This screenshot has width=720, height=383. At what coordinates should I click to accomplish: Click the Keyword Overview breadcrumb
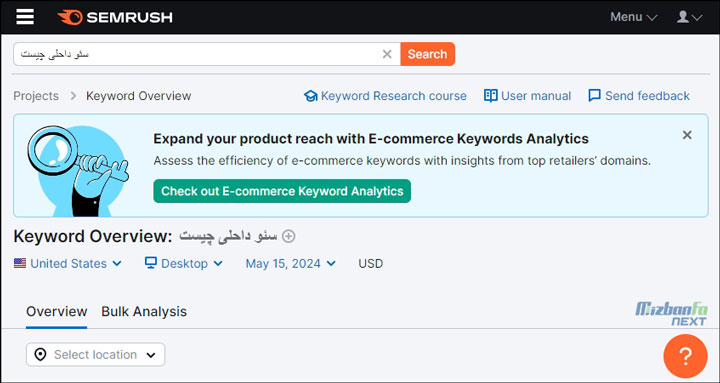click(139, 96)
